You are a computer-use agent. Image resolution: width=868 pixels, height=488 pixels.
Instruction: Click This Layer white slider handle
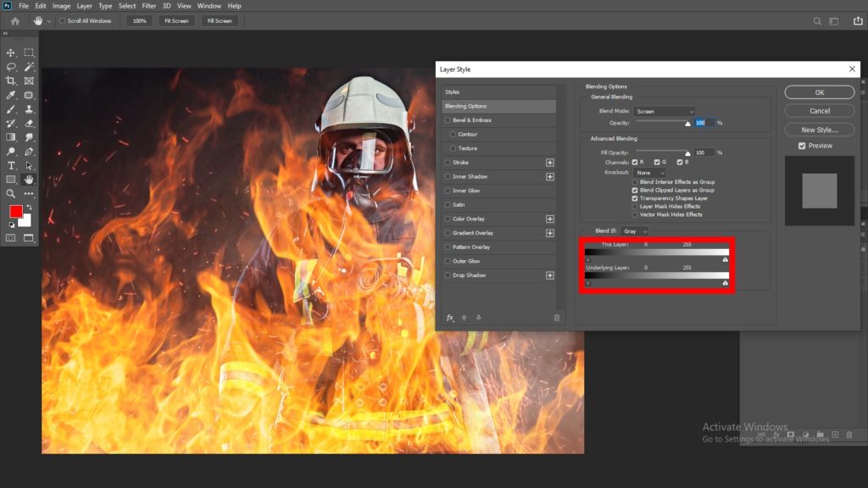[x=726, y=259]
